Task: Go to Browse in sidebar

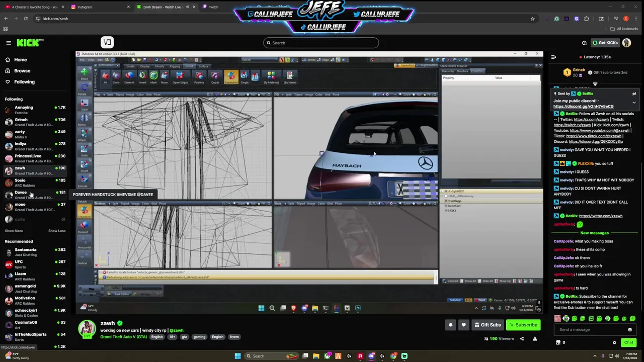Action: (22, 71)
